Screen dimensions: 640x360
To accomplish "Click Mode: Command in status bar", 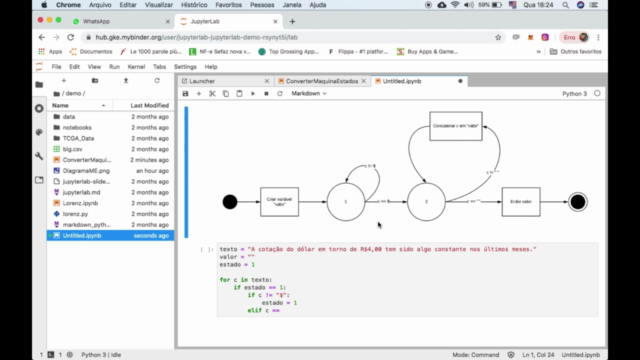I will click(476, 355).
